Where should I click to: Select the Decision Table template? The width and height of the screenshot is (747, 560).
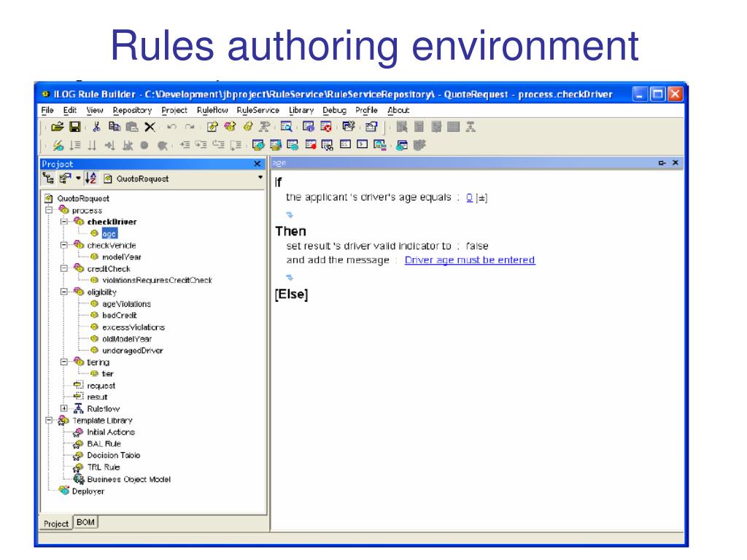coord(113,455)
